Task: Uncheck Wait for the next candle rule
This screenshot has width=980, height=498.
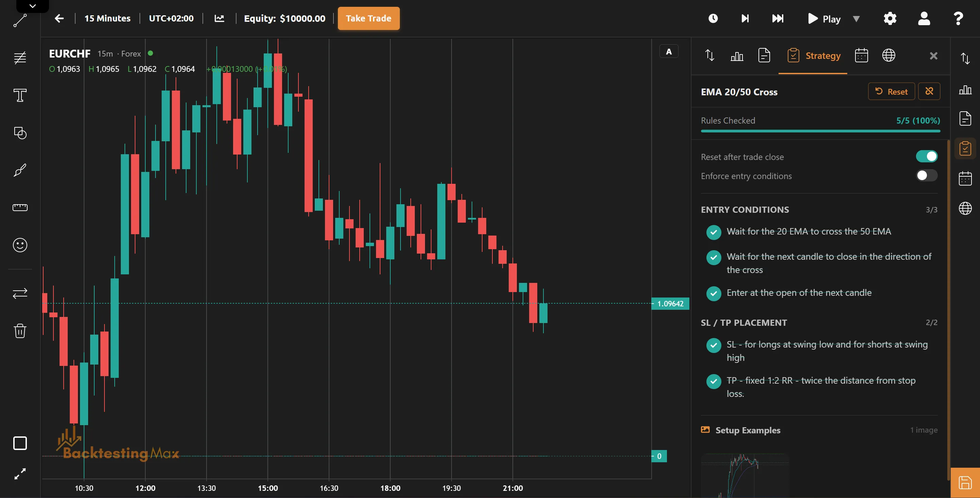Action: pyautogui.click(x=714, y=257)
